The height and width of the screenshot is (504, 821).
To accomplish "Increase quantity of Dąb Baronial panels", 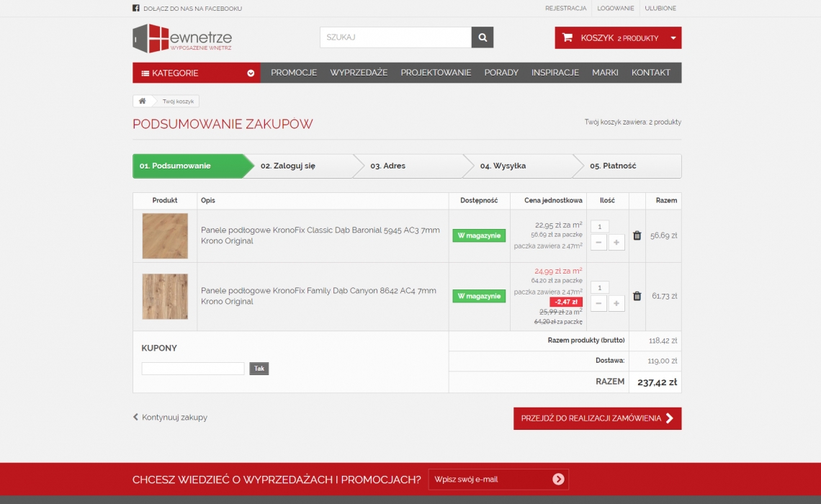I will (x=616, y=243).
